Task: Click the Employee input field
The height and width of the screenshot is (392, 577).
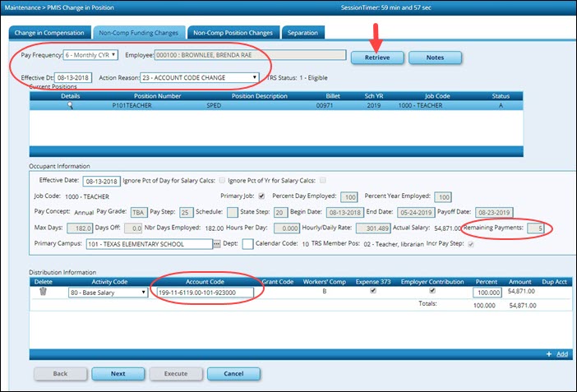Action: [x=250, y=55]
